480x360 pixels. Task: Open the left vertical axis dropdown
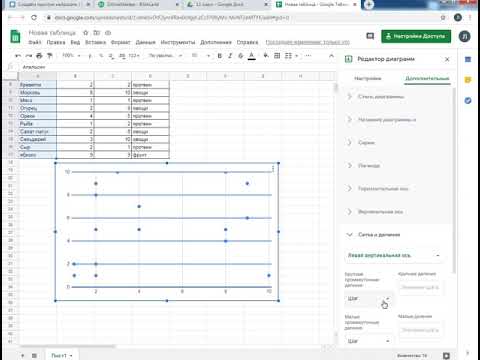pos(394,255)
